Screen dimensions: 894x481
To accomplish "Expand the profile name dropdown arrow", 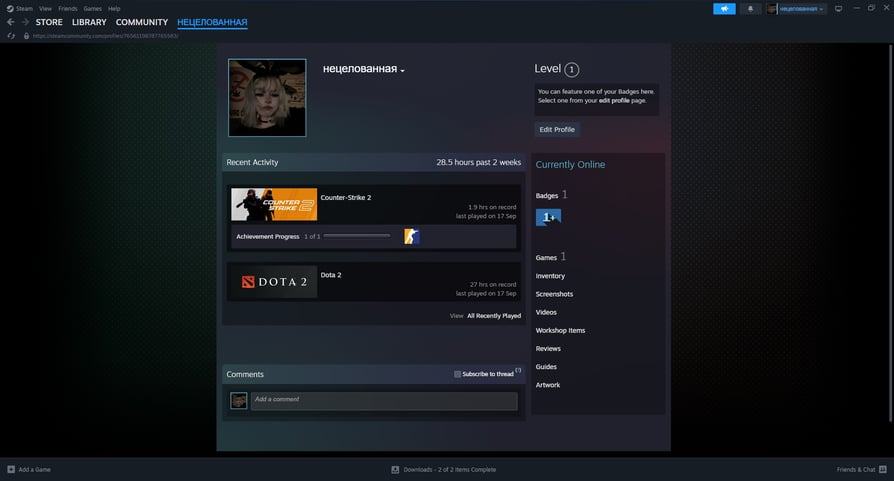I will click(403, 71).
